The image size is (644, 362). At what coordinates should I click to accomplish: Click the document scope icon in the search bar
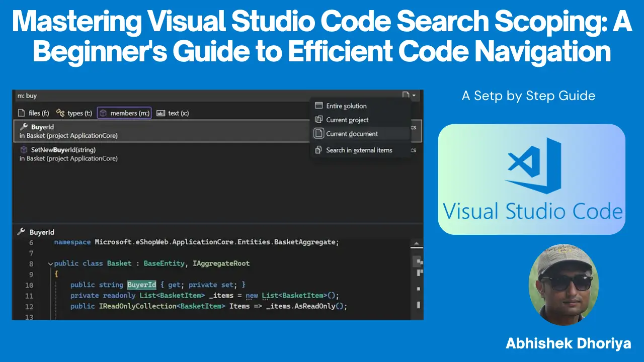pyautogui.click(x=406, y=95)
